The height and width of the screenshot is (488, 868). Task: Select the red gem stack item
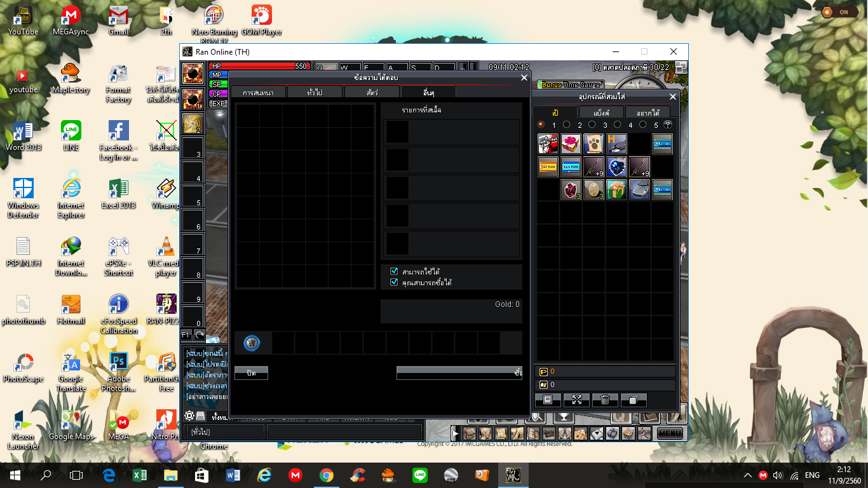pos(571,190)
